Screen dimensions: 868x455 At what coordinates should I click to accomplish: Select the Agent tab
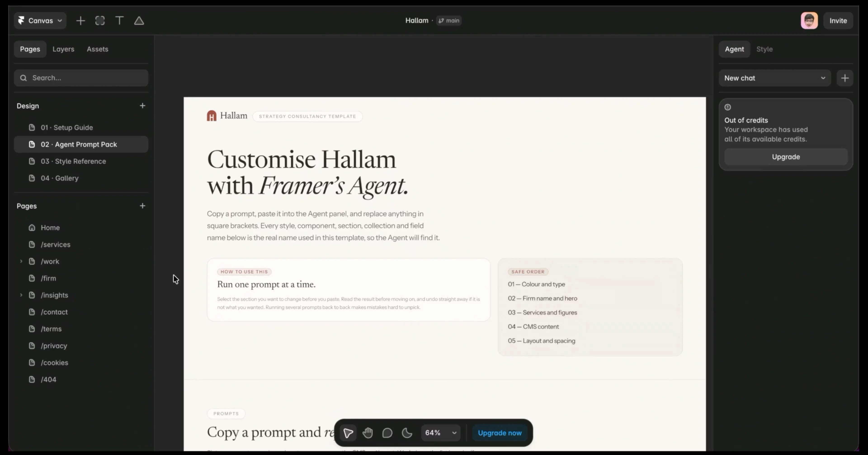click(734, 49)
